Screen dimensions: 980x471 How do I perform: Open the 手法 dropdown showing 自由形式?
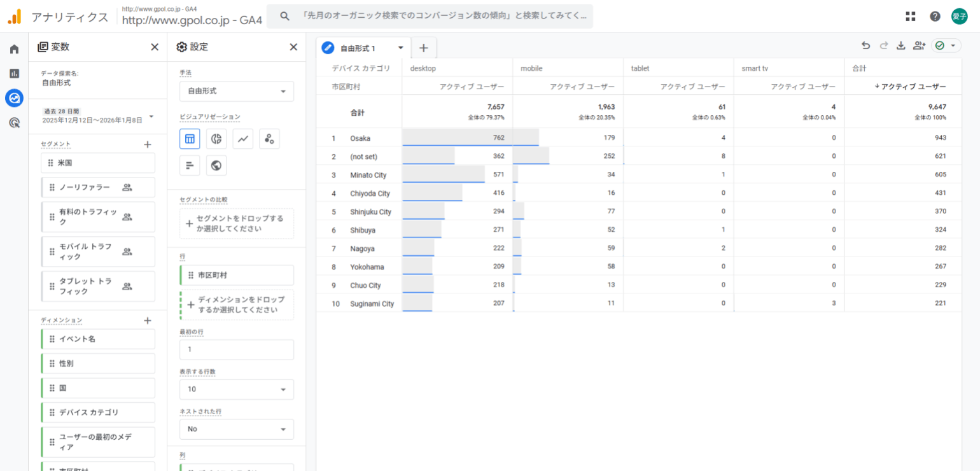236,91
